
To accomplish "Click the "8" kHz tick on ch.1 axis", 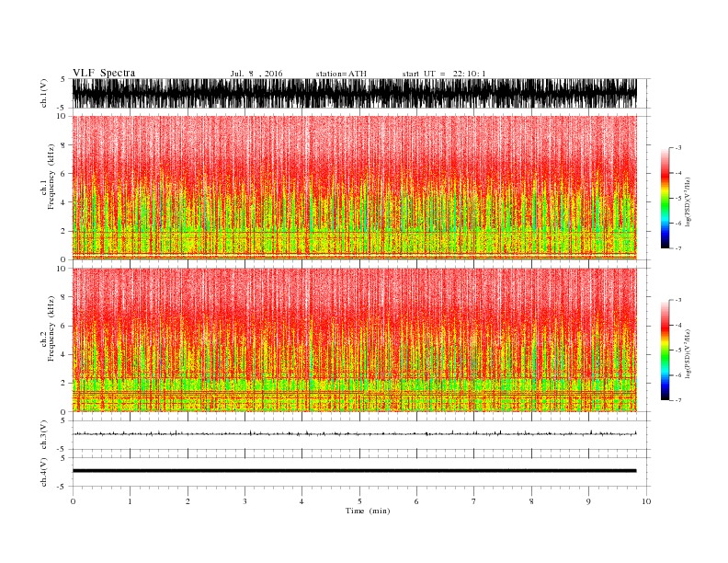I will tap(63, 145).
